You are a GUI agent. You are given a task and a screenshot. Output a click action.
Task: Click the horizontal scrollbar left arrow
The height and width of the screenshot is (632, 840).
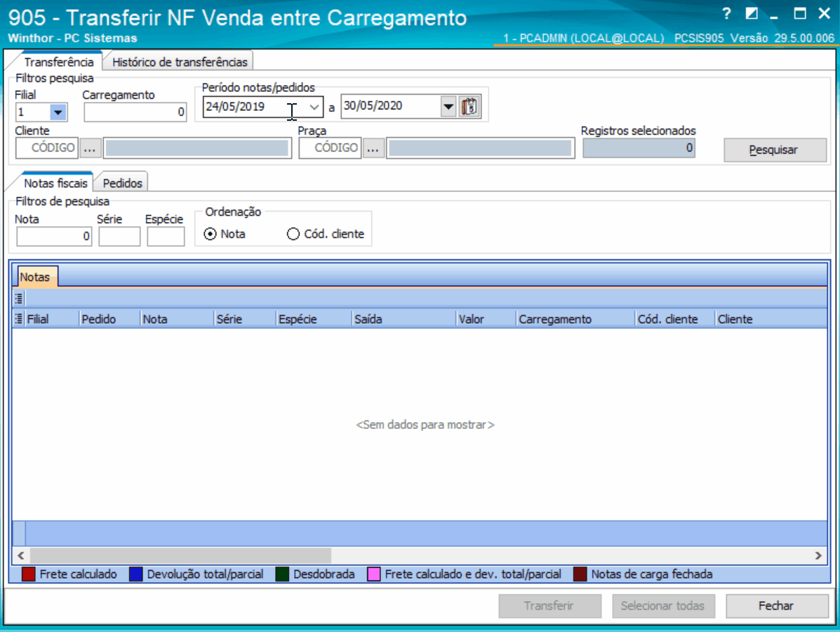pyautogui.click(x=21, y=555)
